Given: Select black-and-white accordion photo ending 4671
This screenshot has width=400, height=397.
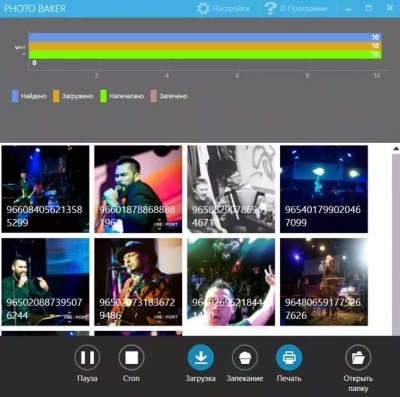Looking at the screenshot, I should pos(231,189).
